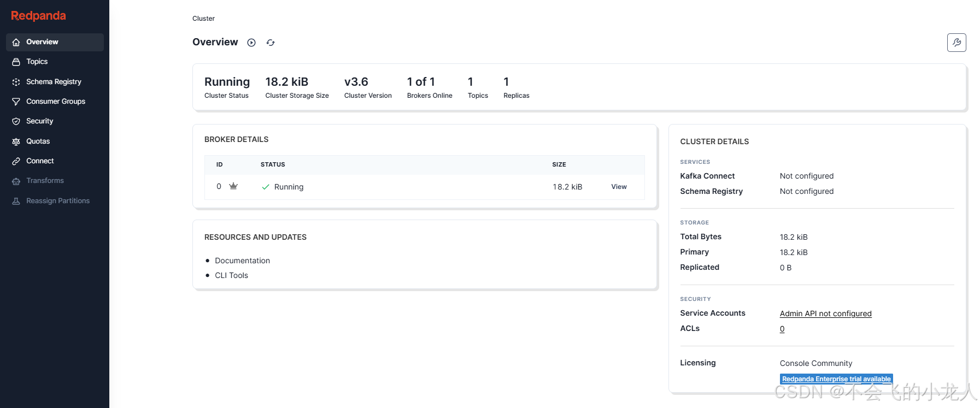Click 'Redpanda Enterprise trial available' link
This screenshot has width=980, height=408.
(x=836, y=379)
